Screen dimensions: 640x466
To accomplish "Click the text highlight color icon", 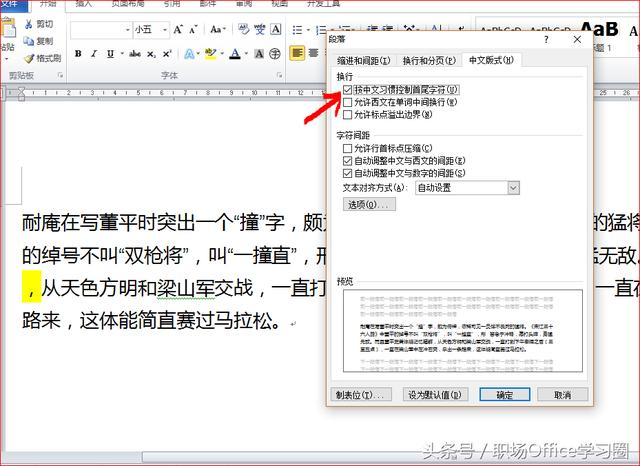I will coord(211,53).
